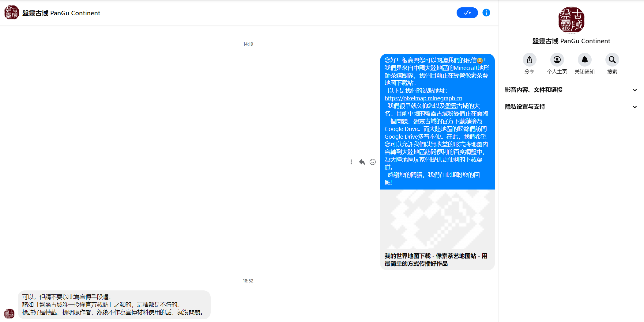The height and width of the screenshot is (322, 644).
Task: Click the 分享 share icon
Action: coord(529,60)
